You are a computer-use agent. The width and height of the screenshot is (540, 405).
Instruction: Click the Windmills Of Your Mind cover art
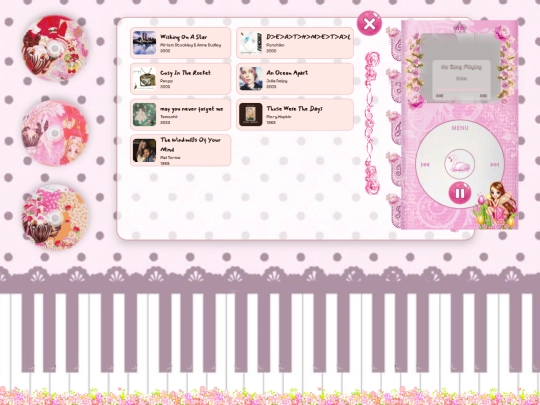click(145, 150)
